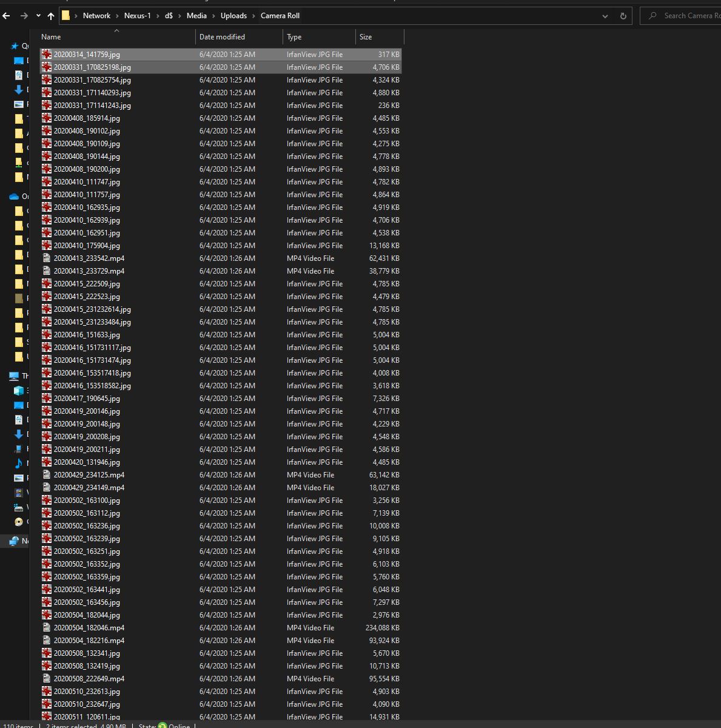Select the file 20200504_182046.mp4
The image size is (721, 728).
coord(89,628)
